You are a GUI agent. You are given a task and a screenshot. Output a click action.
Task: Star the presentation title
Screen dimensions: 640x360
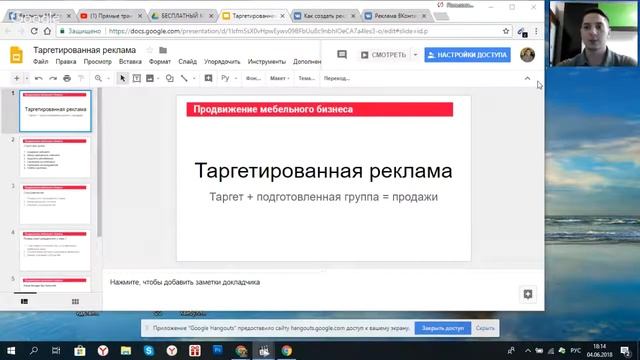coord(150,50)
